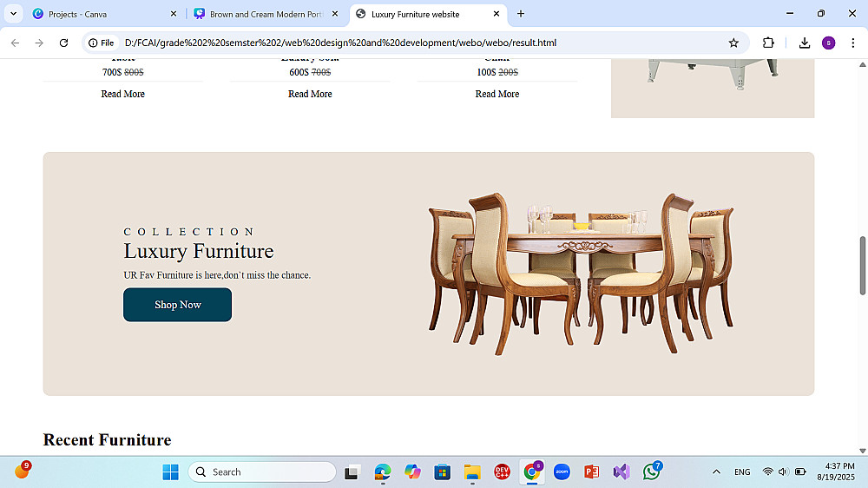Expand the tab search dropdown arrow
This screenshot has width=868, height=488.
(13, 14)
